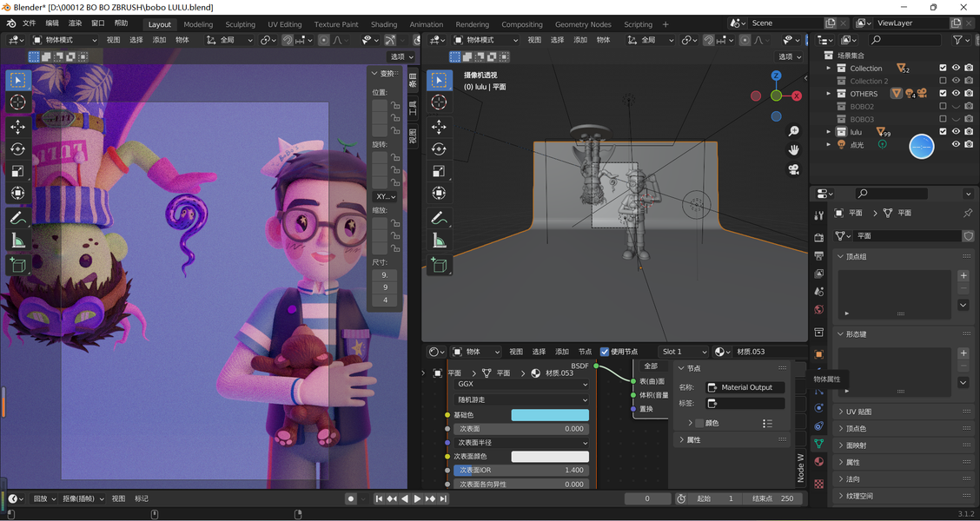The width and height of the screenshot is (980, 521).
Task: Select the Annotate tool in camera viewport
Action: 440,218
